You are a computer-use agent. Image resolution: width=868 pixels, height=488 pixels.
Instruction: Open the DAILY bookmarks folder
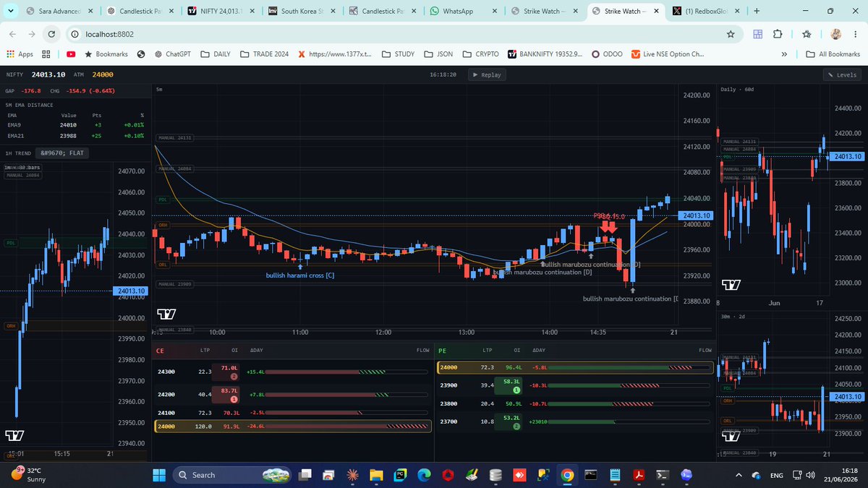click(x=216, y=54)
